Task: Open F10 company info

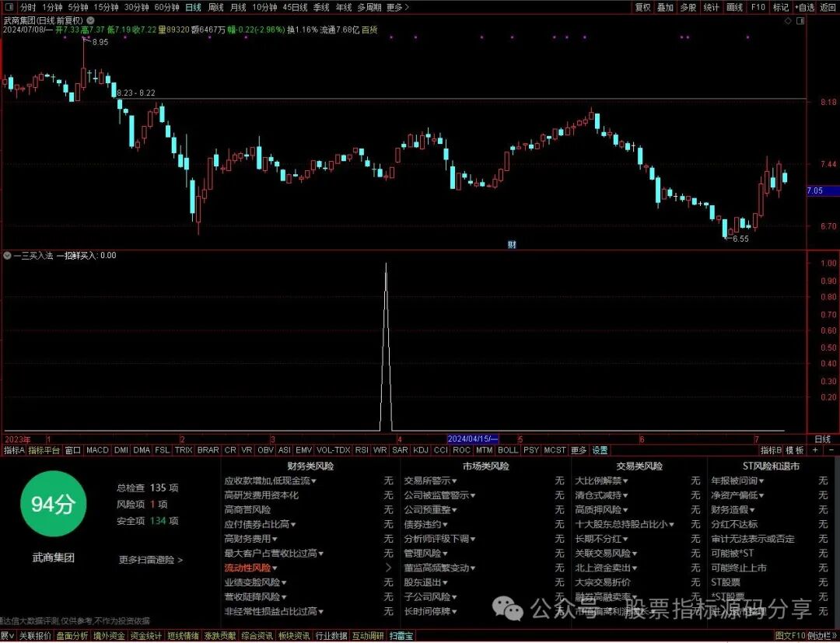Action: point(758,7)
